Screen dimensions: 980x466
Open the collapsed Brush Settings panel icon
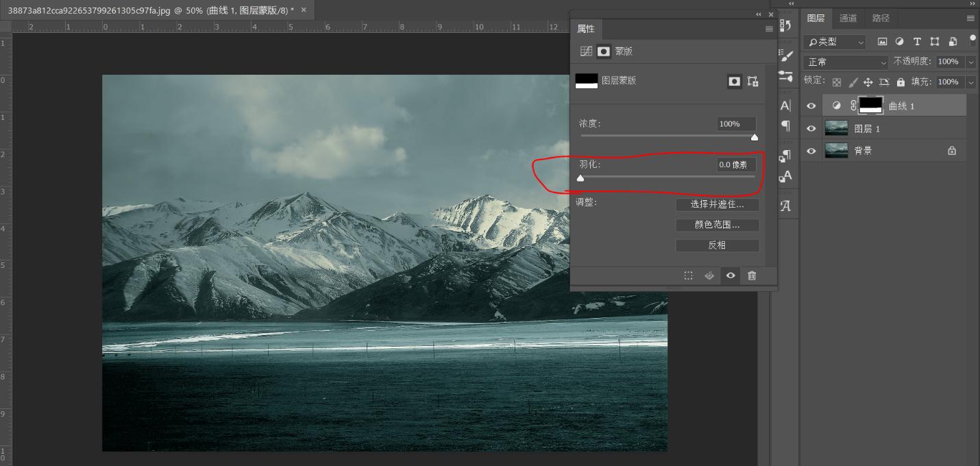(787, 56)
